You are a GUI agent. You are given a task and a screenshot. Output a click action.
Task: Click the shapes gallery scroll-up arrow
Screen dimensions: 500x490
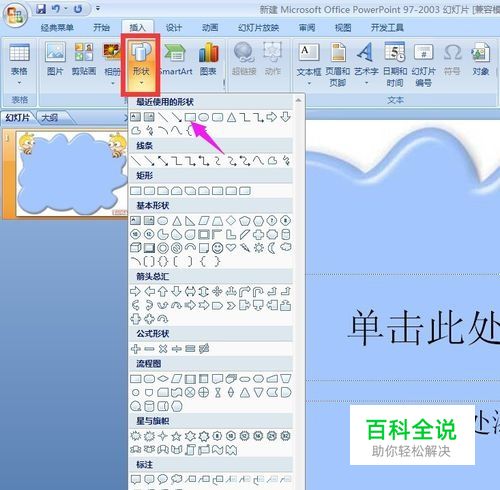[299, 100]
